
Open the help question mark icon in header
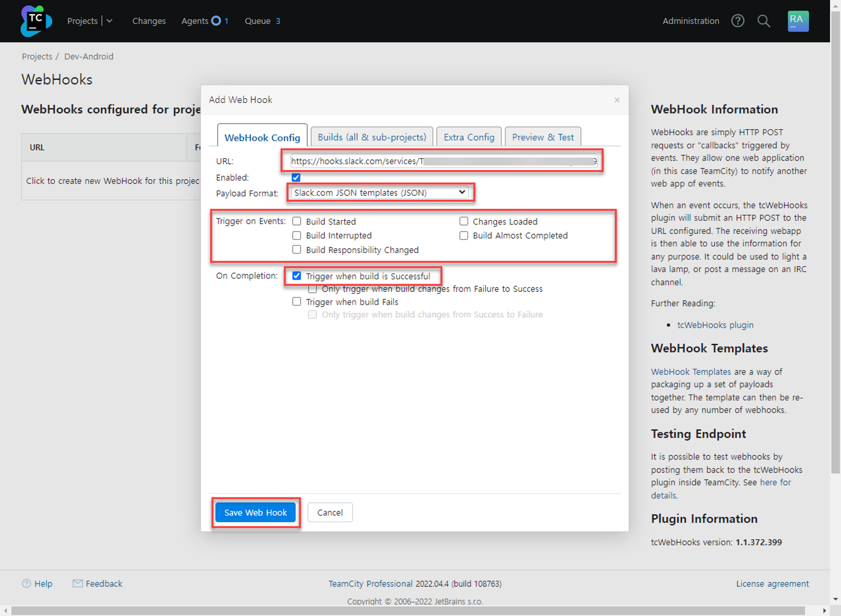[738, 21]
